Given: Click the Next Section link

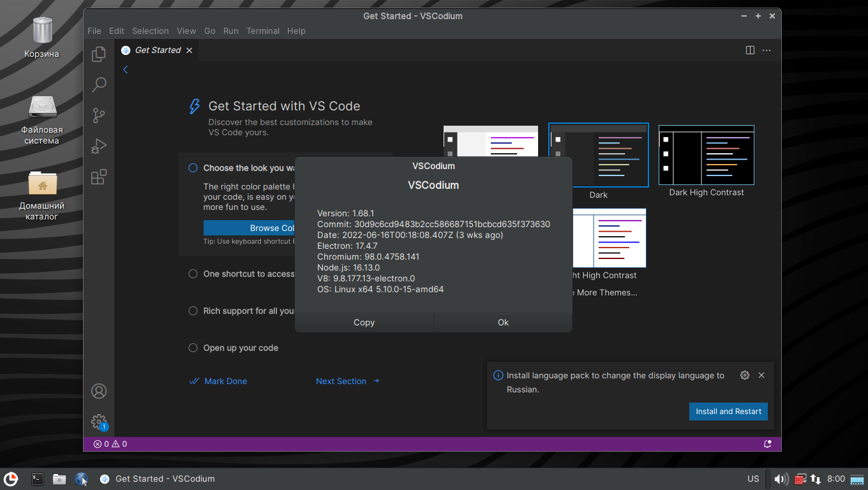Looking at the screenshot, I should pyautogui.click(x=341, y=381).
